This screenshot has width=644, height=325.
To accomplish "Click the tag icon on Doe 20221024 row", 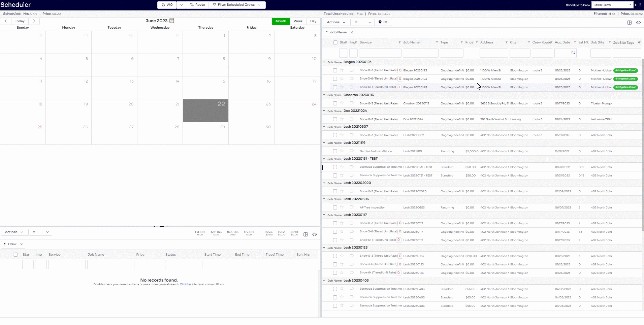I will pyautogui.click(x=352, y=119).
